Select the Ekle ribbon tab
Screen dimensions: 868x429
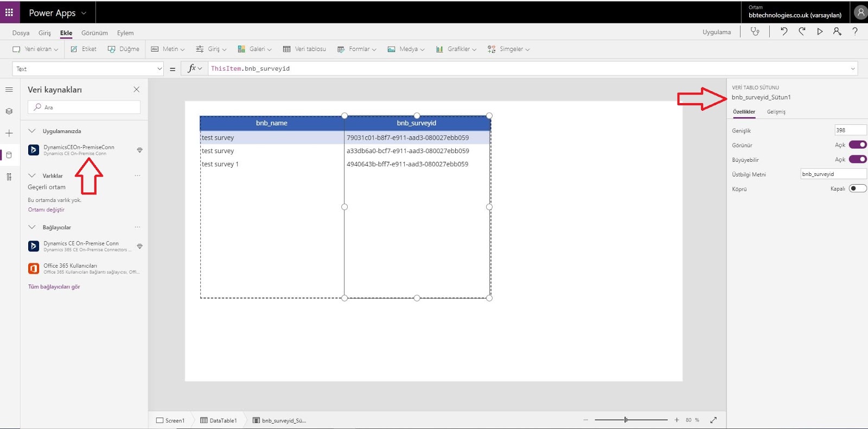coord(66,33)
